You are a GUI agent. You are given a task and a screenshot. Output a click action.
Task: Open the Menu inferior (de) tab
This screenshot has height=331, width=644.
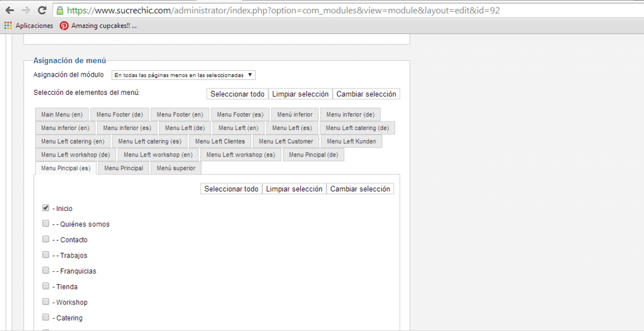(x=350, y=114)
